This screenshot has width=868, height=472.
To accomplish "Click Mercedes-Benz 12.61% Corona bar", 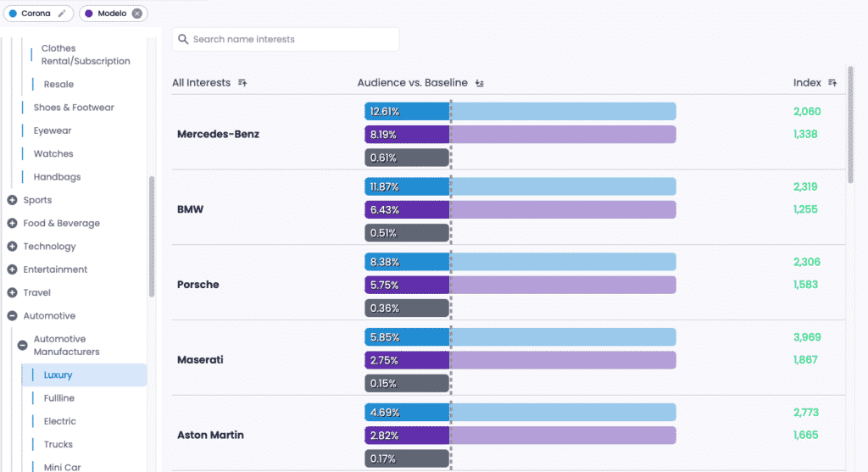I will point(520,111).
